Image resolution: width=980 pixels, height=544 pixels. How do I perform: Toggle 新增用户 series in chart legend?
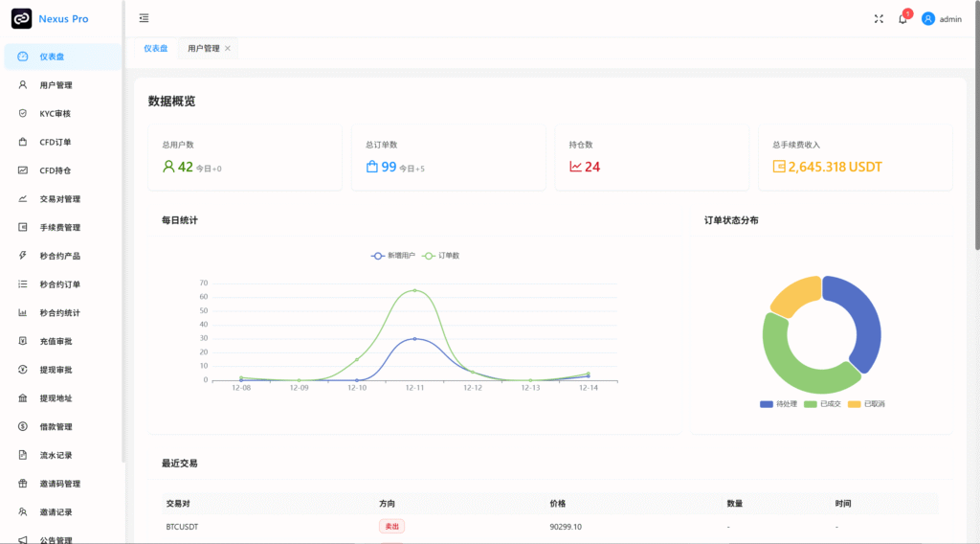[x=392, y=256]
